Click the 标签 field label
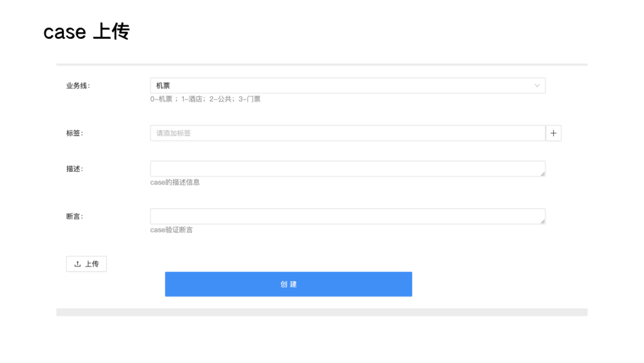The image size is (644, 363). pyautogui.click(x=75, y=133)
